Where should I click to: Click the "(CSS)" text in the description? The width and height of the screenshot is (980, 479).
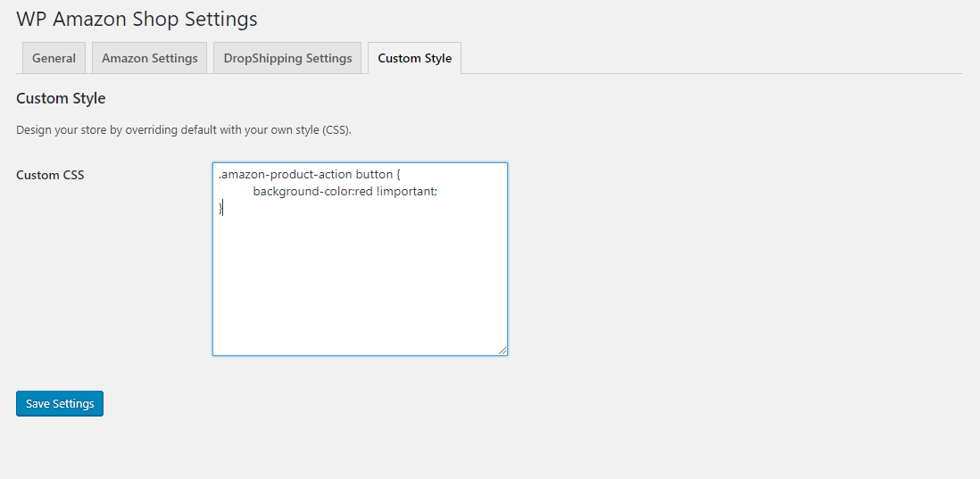click(336, 130)
